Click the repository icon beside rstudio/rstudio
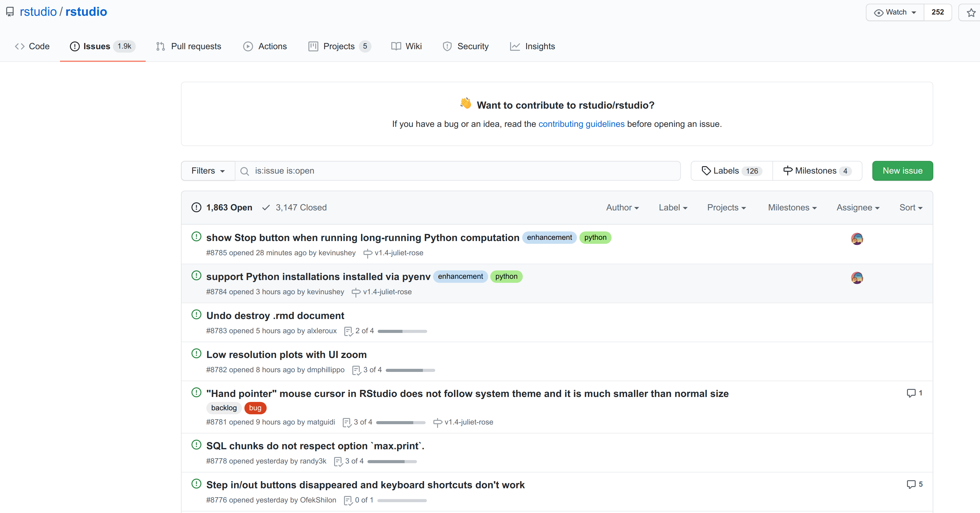 (10, 12)
